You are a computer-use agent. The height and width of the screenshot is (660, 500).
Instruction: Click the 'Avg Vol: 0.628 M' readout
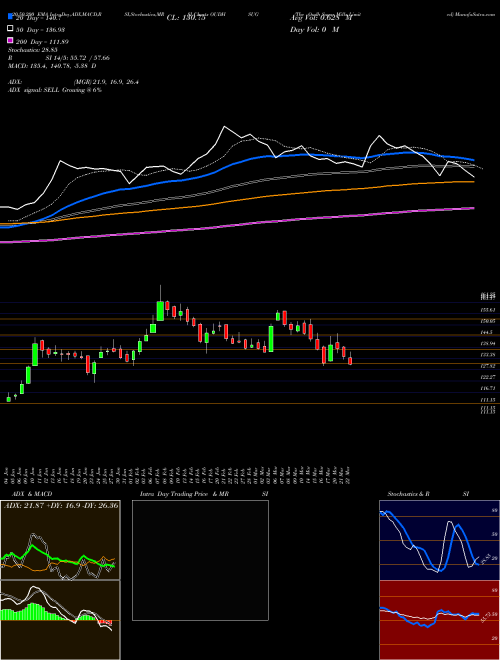[321, 18]
